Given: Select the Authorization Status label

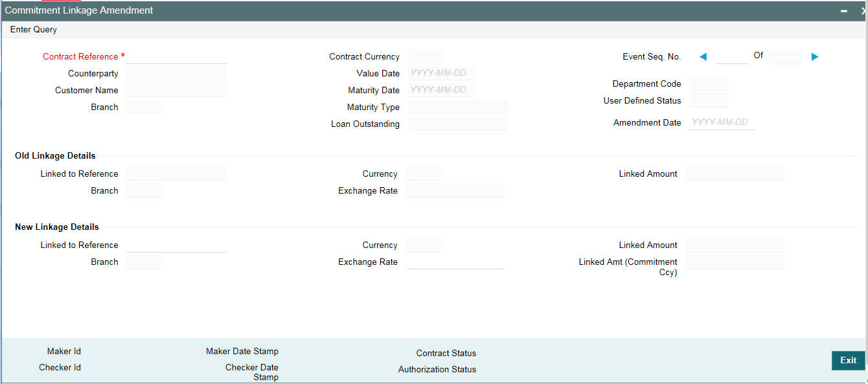Looking at the screenshot, I should 437,370.
